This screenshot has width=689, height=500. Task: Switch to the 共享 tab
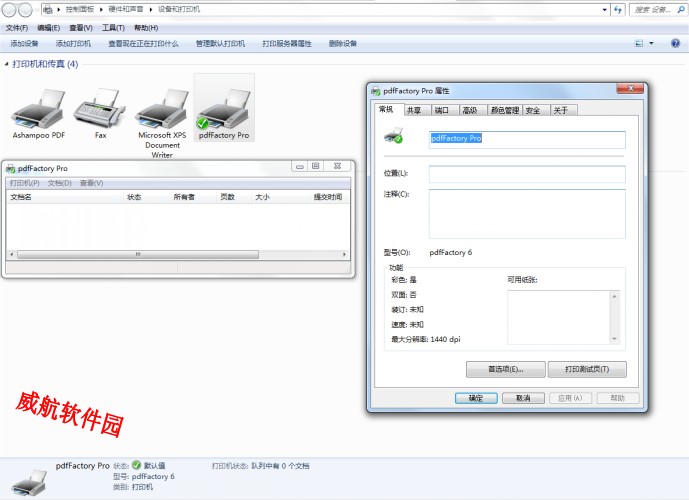(413, 110)
